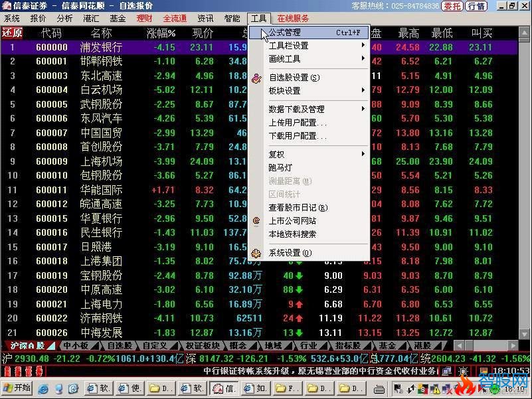532x399 pixels.
Task: Switch to the 指标股 bottom tab
Action: pos(347,346)
